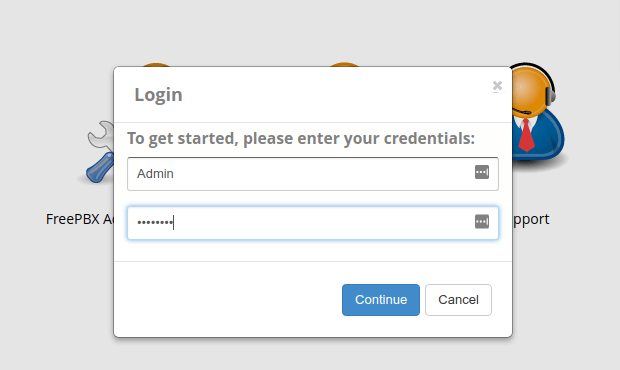Click the grey backdrop below the dialog
The height and width of the screenshot is (370, 620).
312,356
